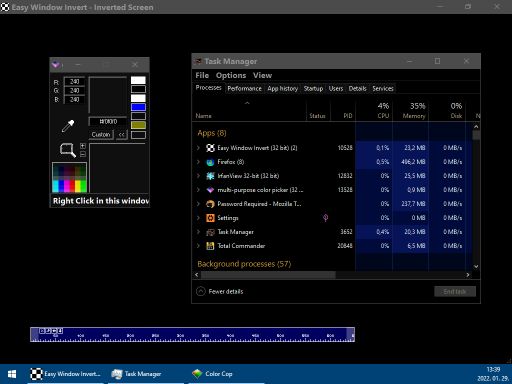512x384 pixels.
Task: Switch to Easy Window Invert from the taskbar
Action: click(65, 374)
